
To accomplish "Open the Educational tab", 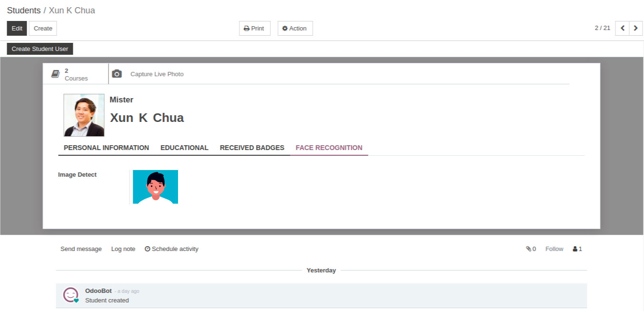I will click(x=184, y=148).
